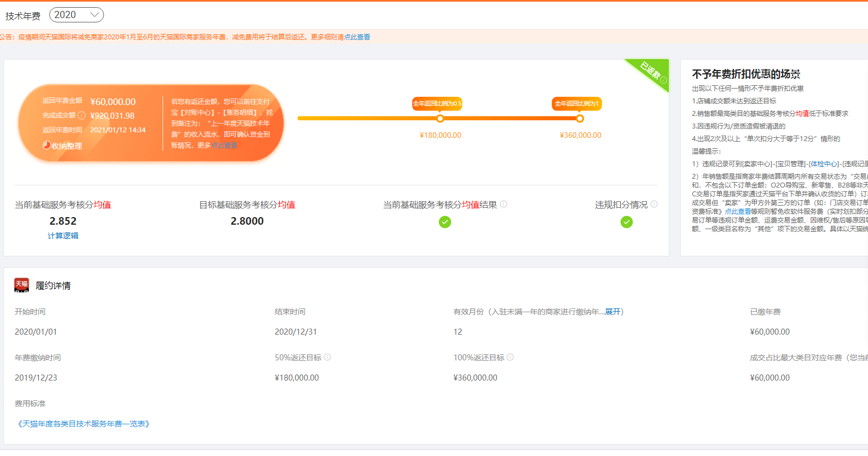868x456 pixels.
Task: Click green checkmark under 当前基础服务考核分均值结果
Action: (x=445, y=222)
